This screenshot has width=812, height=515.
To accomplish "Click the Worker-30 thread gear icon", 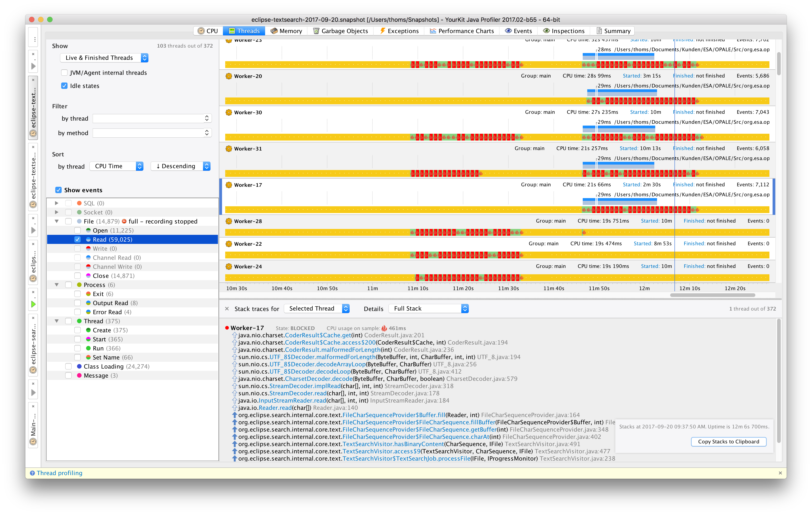I will (x=229, y=112).
